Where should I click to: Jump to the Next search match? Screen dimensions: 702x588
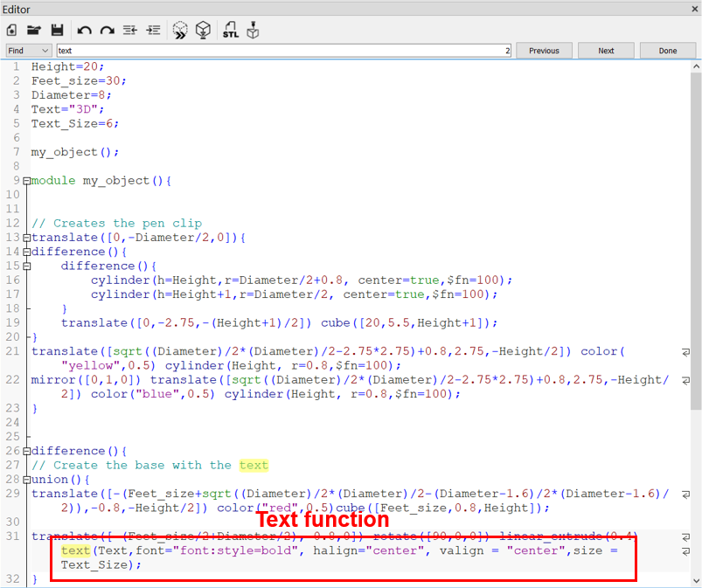tap(606, 51)
